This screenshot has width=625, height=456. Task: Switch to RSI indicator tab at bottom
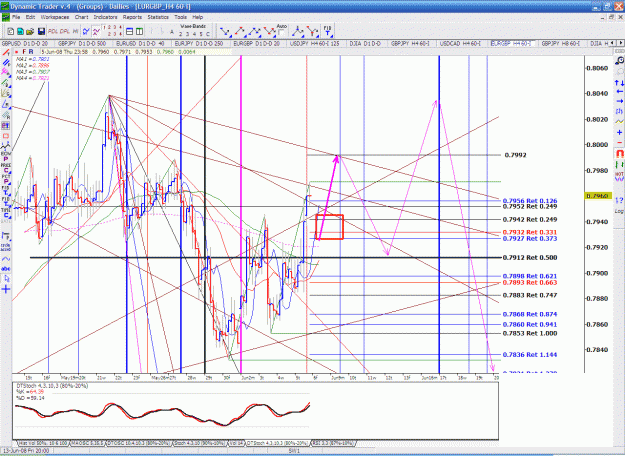pos(333,443)
